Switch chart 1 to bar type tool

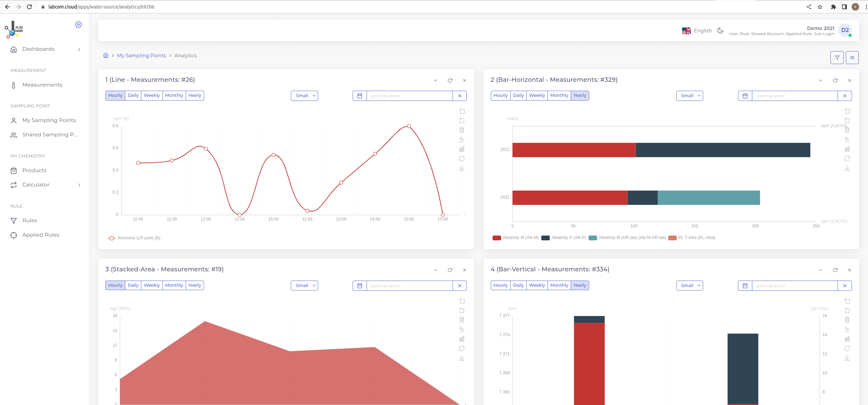[x=462, y=149]
